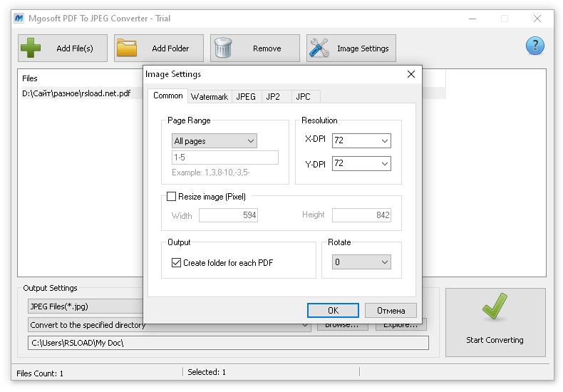Enable Resize image (Pixel) checkbox
The height and width of the screenshot is (392, 563).
172,197
